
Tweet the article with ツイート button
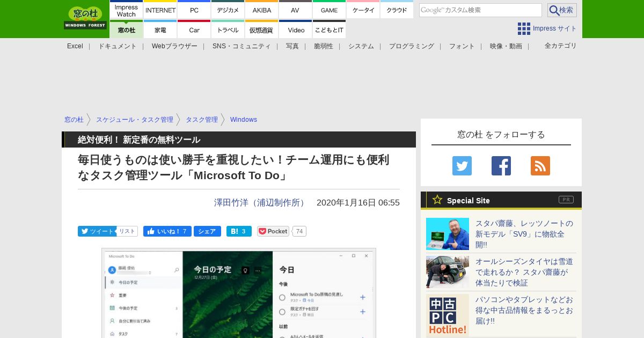coord(97,231)
